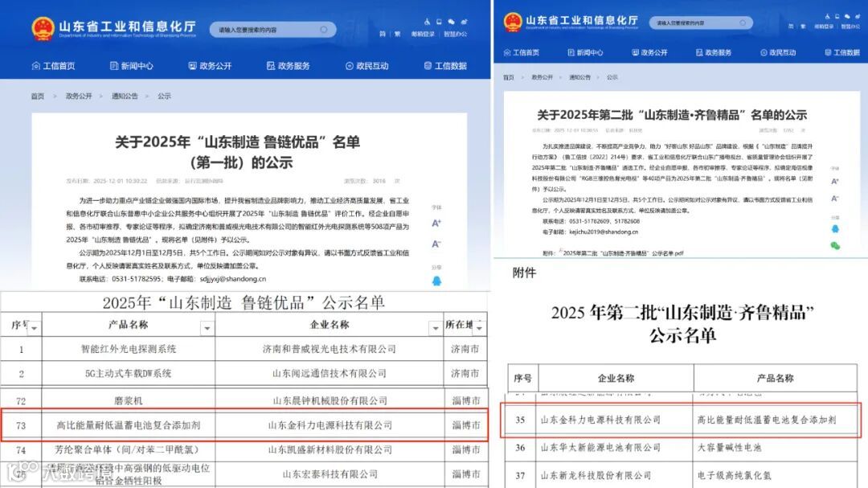Open Weibo icon in left page header
The height and width of the screenshot is (488, 868).
tap(464, 22)
